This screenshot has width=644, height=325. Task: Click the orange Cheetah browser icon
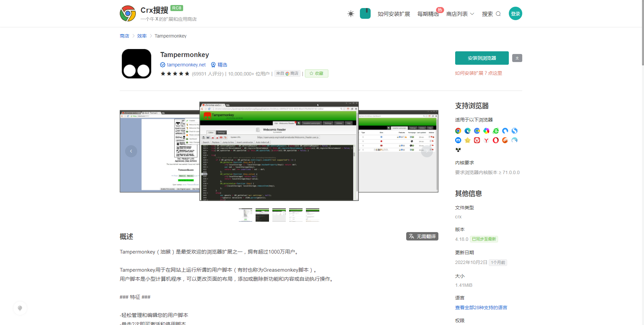(x=505, y=140)
